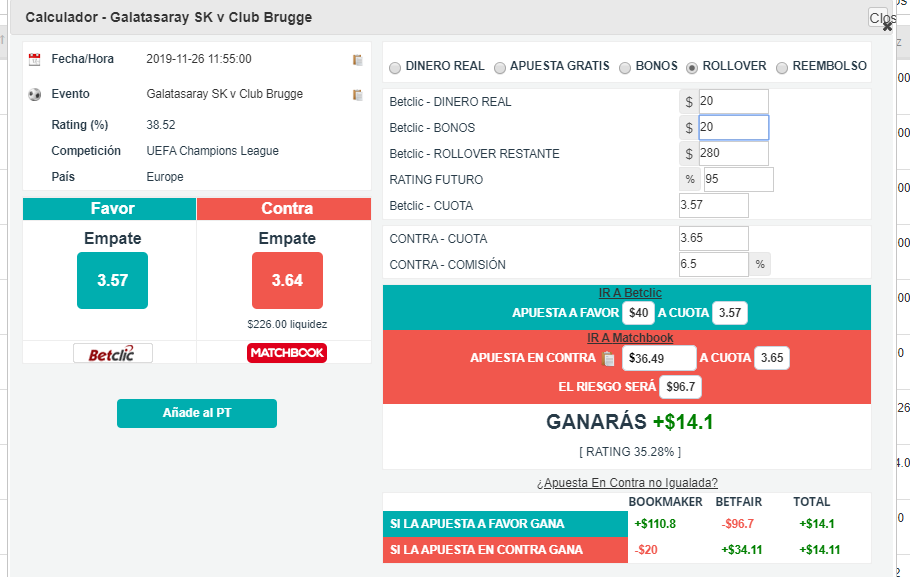Viewport: 910px width, 577px height.
Task: Click the BETFAIR column header
Action: tap(739, 502)
